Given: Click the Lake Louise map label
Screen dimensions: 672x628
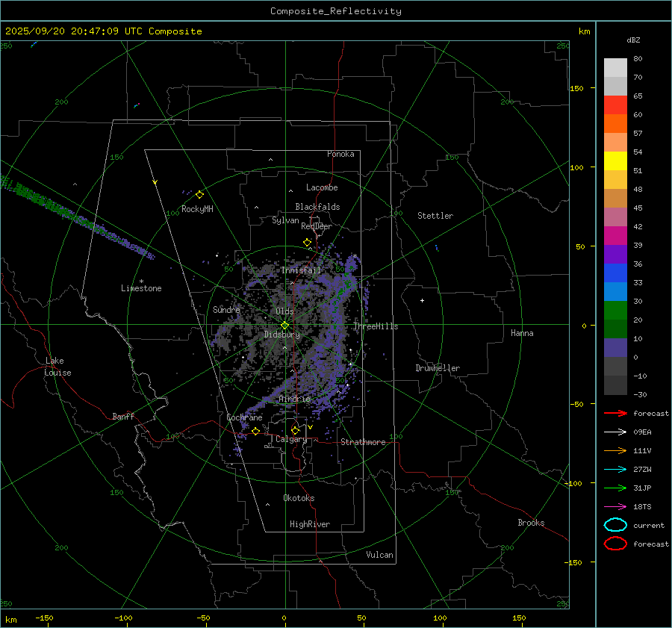Looking at the screenshot, I should point(57,367).
